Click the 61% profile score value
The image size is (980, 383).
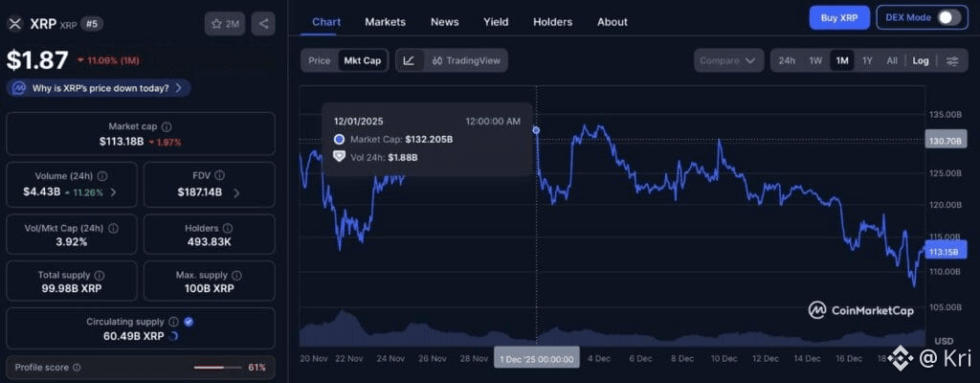coord(256,368)
